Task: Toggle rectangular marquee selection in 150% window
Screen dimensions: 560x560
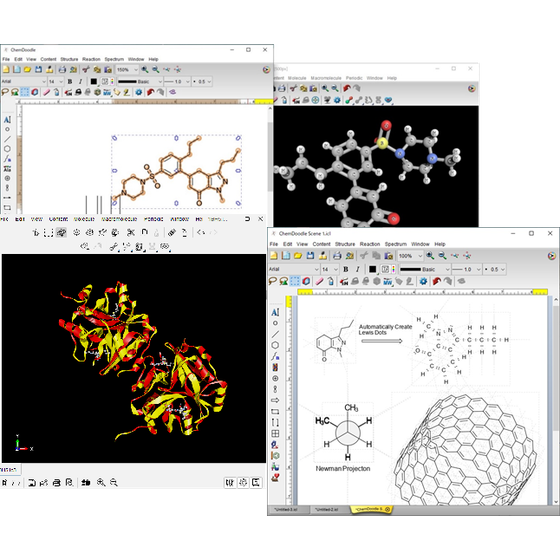Action: (x=24, y=92)
